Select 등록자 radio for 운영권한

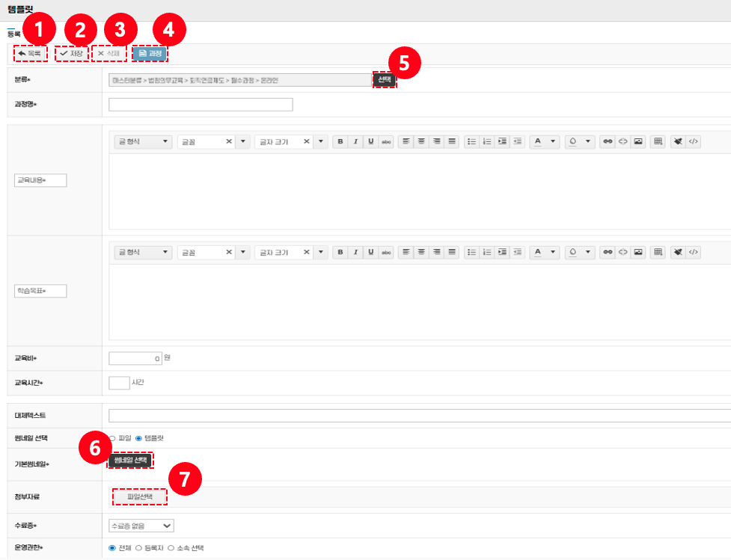point(138,548)
